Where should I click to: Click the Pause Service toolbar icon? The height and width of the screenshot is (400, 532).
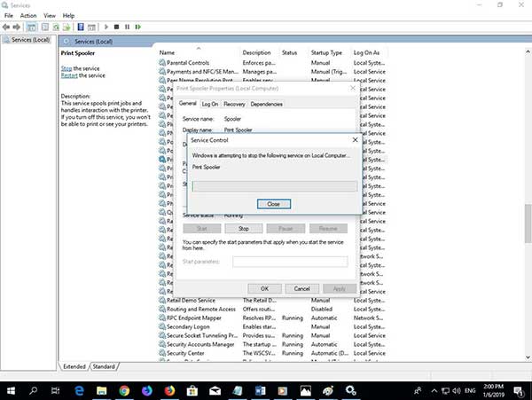tap(127, 27)
